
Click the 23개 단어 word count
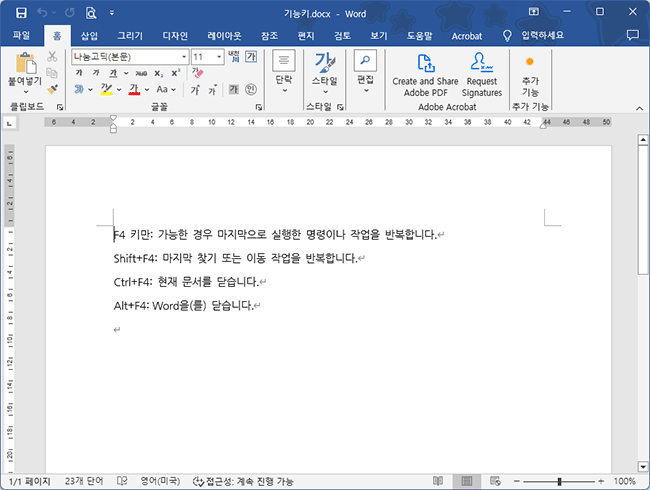click(x=84, y=481)
